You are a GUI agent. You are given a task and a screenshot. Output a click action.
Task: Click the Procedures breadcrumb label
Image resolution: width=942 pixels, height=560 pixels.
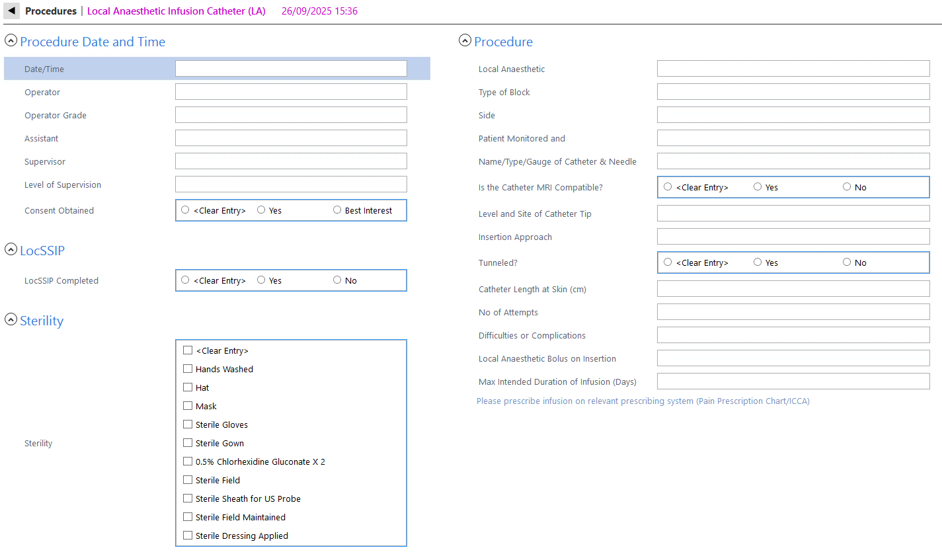[x=51, y=11]
